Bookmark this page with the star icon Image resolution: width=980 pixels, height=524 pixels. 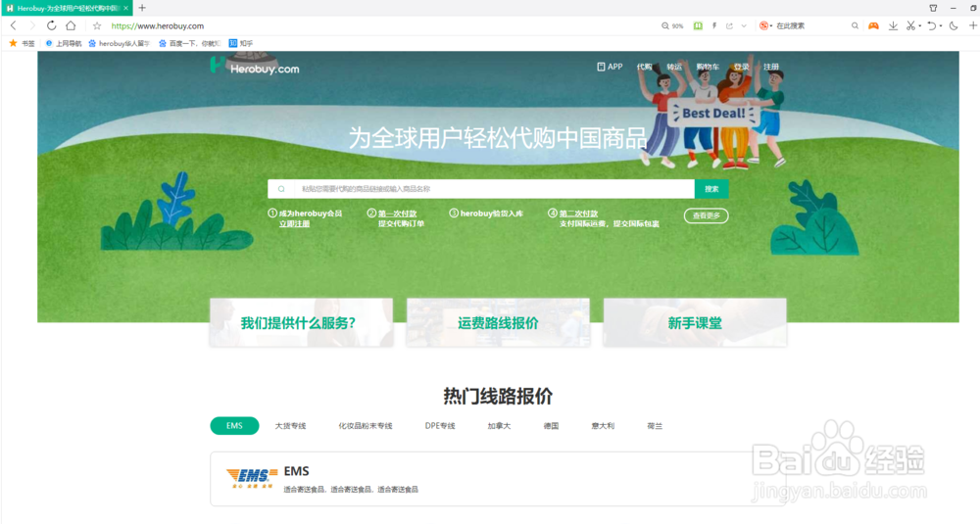pyautogui.click(x=97, y=25)
